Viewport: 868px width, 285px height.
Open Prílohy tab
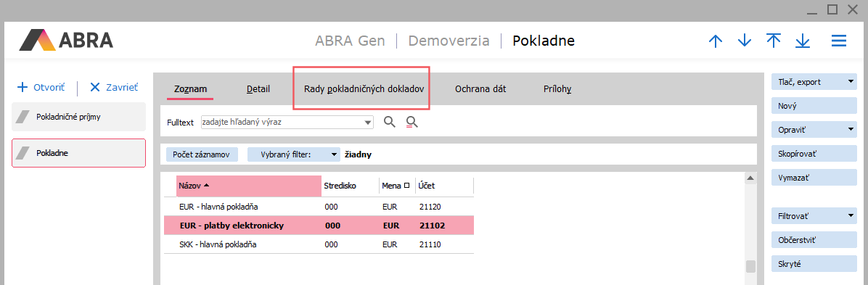[557, 88]
